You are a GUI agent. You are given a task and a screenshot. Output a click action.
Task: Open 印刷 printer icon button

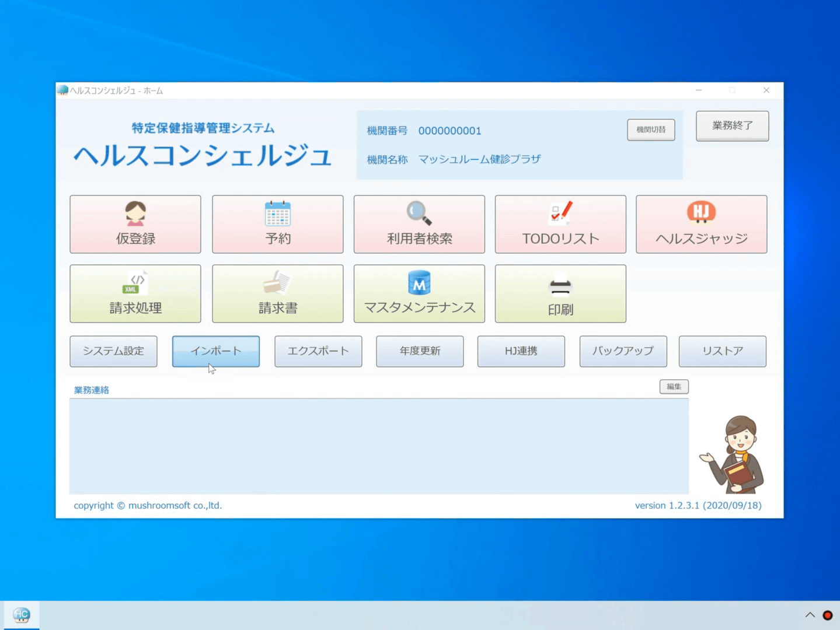[x=560, y=293]
